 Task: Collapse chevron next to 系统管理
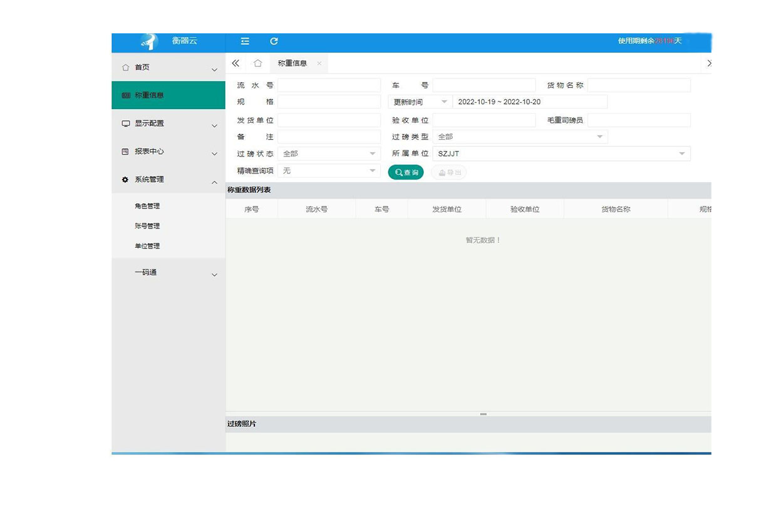tap(214, 182)
